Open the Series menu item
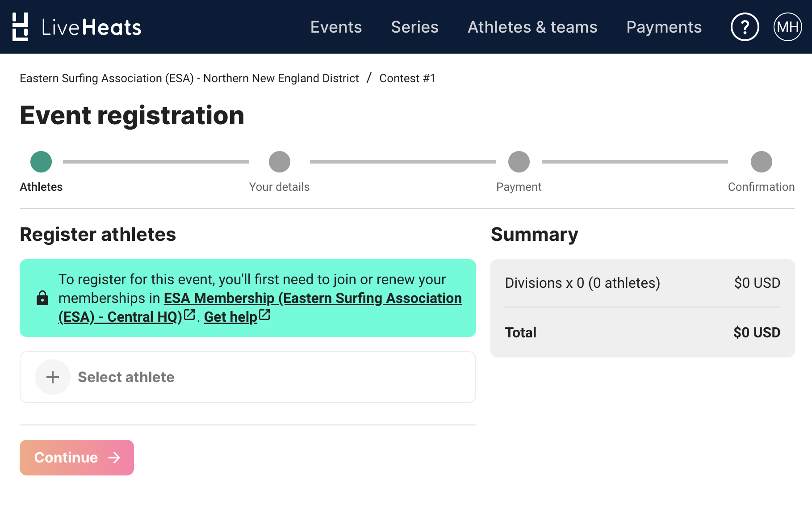This screenshot has width=812, height=513. 414,27
